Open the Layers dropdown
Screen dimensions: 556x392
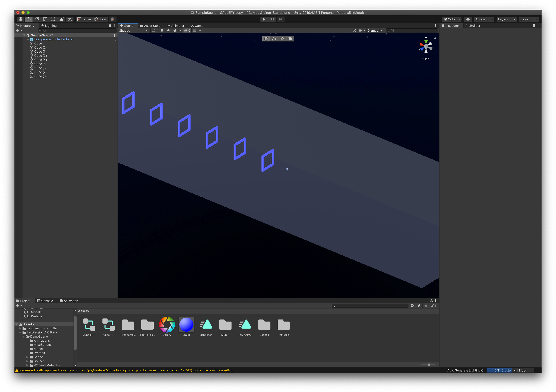506,19
